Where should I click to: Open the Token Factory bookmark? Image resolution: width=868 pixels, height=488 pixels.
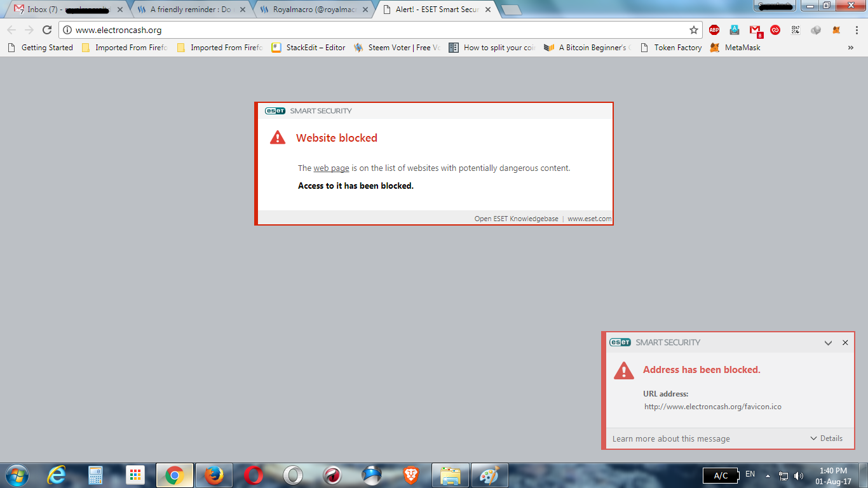670,48
